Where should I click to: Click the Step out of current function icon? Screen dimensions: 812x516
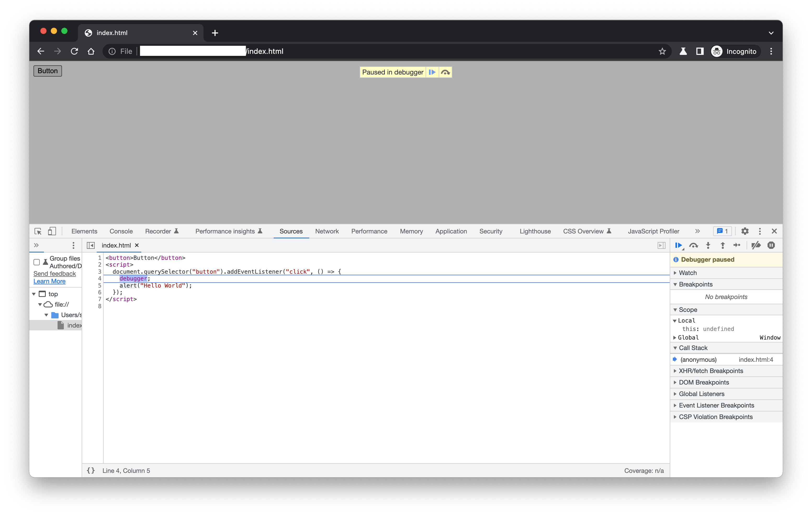pyautogui.click(x=723, y=245)
